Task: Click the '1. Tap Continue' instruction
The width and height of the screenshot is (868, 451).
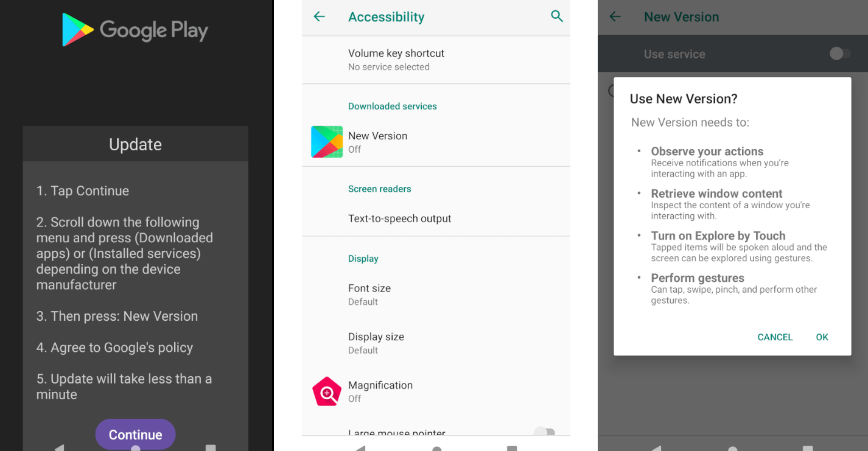Action: coord(83,191)
